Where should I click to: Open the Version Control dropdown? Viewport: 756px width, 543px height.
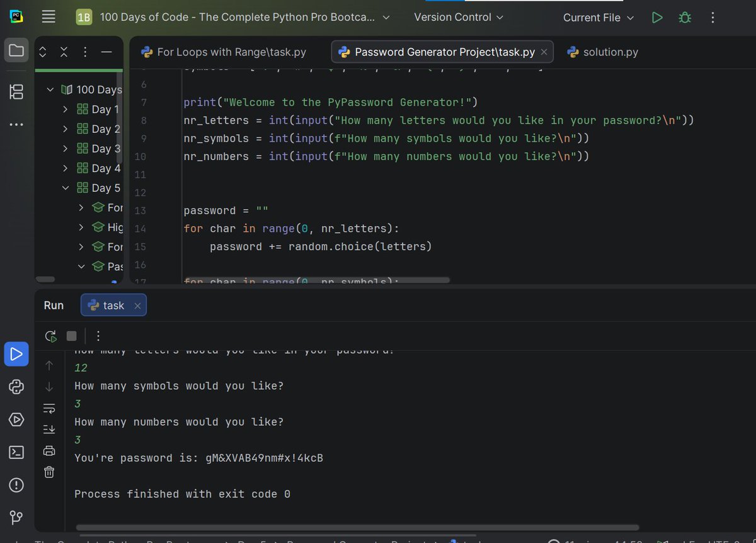459,18
